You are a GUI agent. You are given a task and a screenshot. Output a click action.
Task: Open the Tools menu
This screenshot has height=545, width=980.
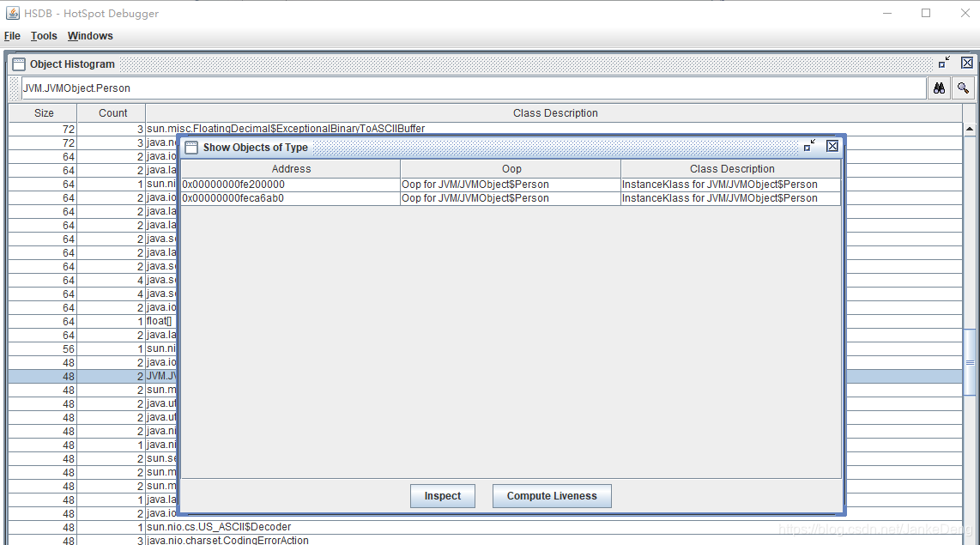tap(44, 36)
